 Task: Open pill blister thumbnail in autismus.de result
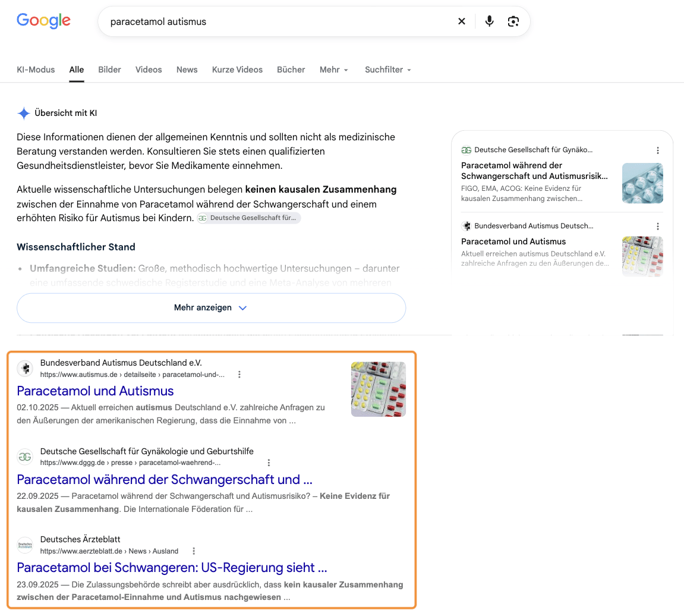[x=378, y=389]
